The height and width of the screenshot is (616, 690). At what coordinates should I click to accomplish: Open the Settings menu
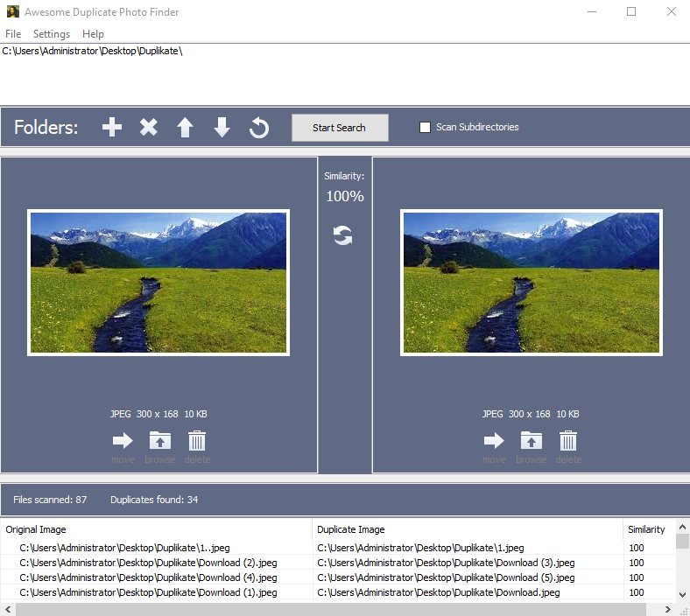tap(52, 34)
